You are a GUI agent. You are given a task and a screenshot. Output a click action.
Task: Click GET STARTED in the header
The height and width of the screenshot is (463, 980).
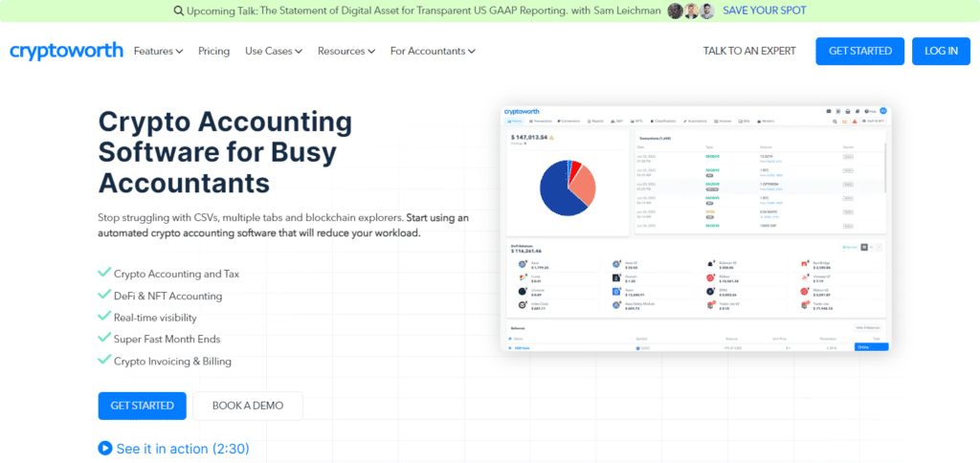click(860, 52)
